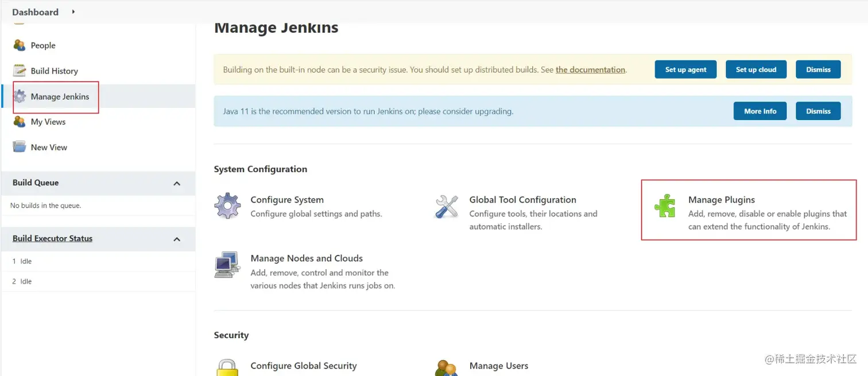Screen dimensions: 868x376
Task: Open Configure Global Security
Action: [304, 366]
